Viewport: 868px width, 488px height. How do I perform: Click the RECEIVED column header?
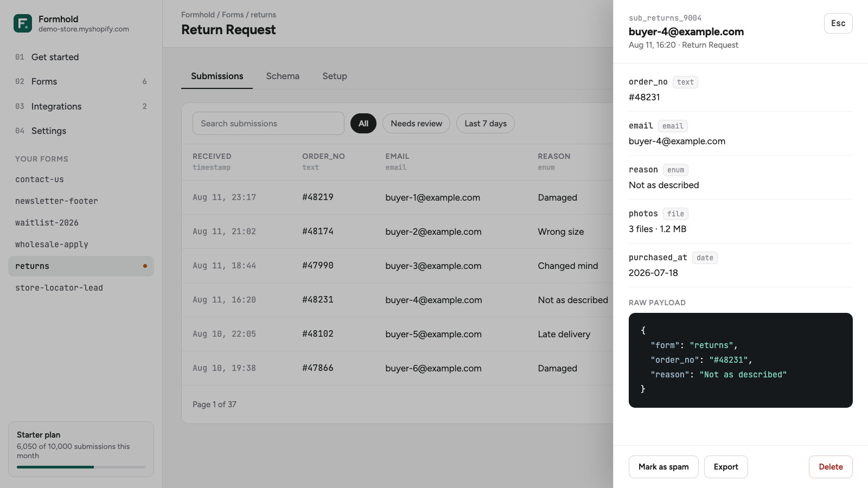212,156
